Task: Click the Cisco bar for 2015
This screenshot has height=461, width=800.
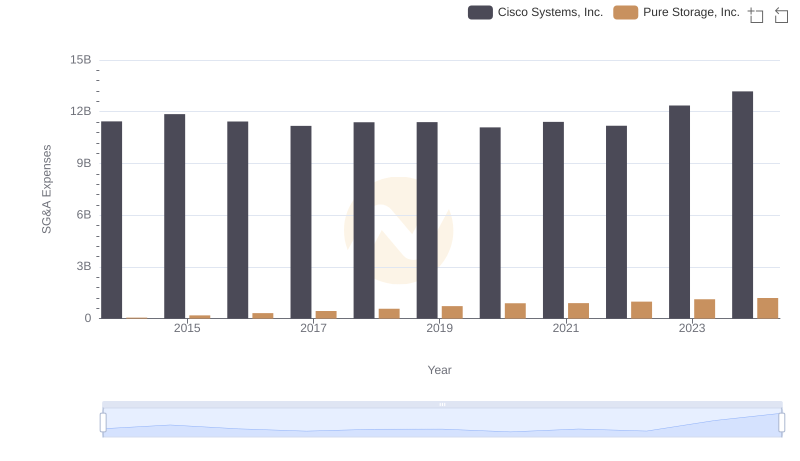Action: pos(174,216)
